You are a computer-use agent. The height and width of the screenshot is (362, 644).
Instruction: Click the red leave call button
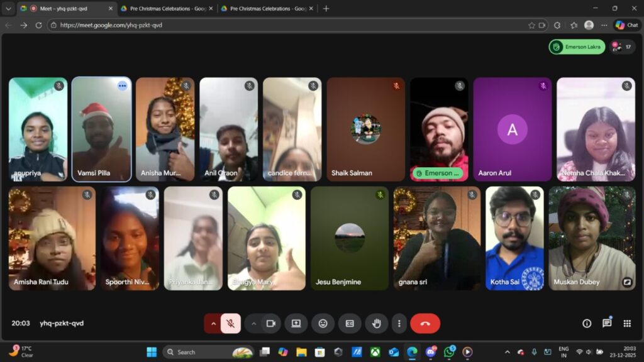[425, 323]
